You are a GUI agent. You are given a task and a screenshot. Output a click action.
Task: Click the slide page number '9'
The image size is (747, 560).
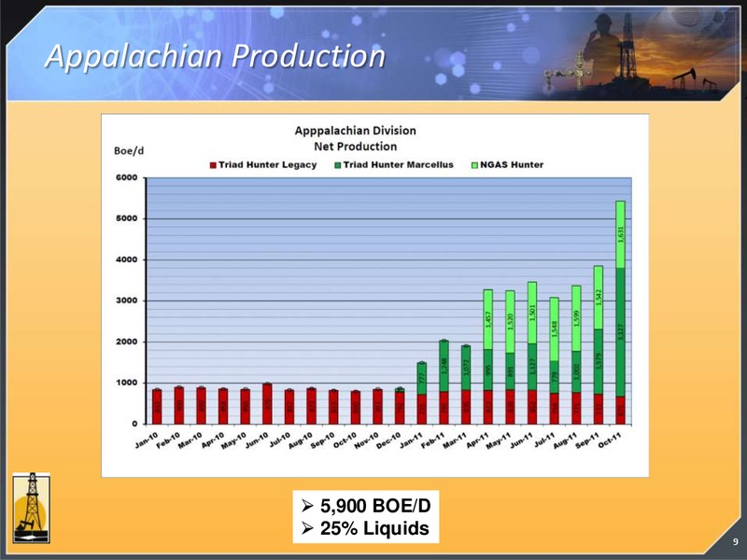(736, 541)
